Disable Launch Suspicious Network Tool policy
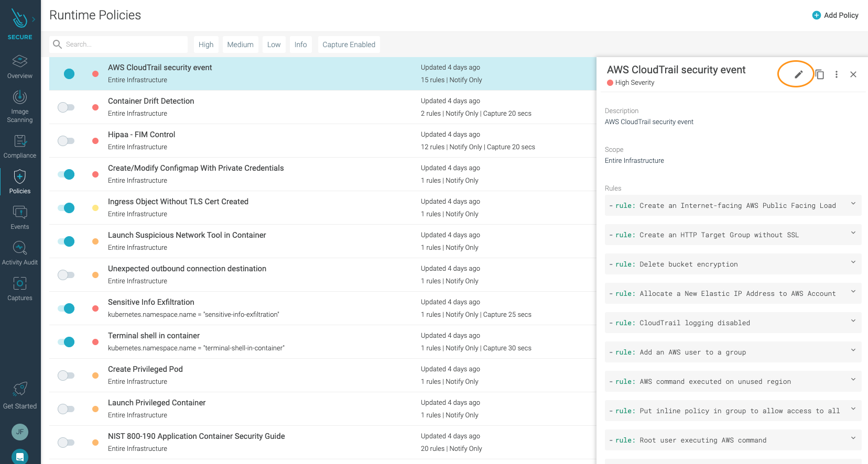868x464 pixels. (66, 241)
